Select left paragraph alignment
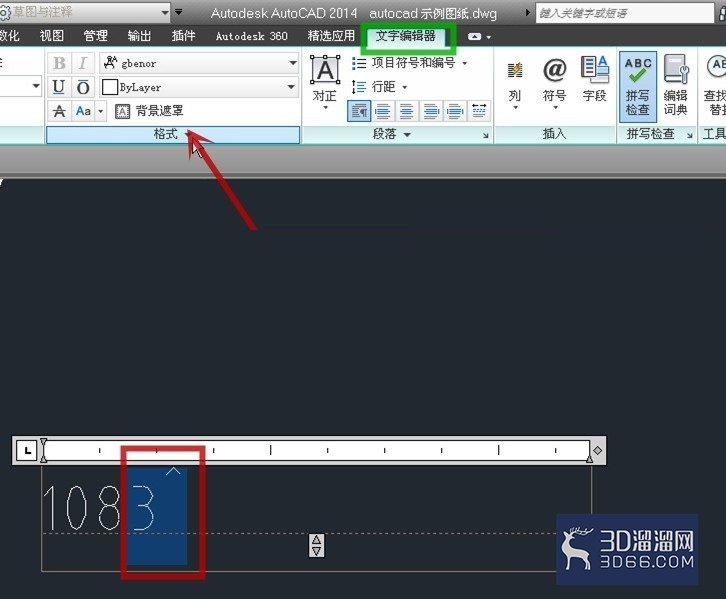The height and width of the screenshot is (599, 726). click(383, 111)
